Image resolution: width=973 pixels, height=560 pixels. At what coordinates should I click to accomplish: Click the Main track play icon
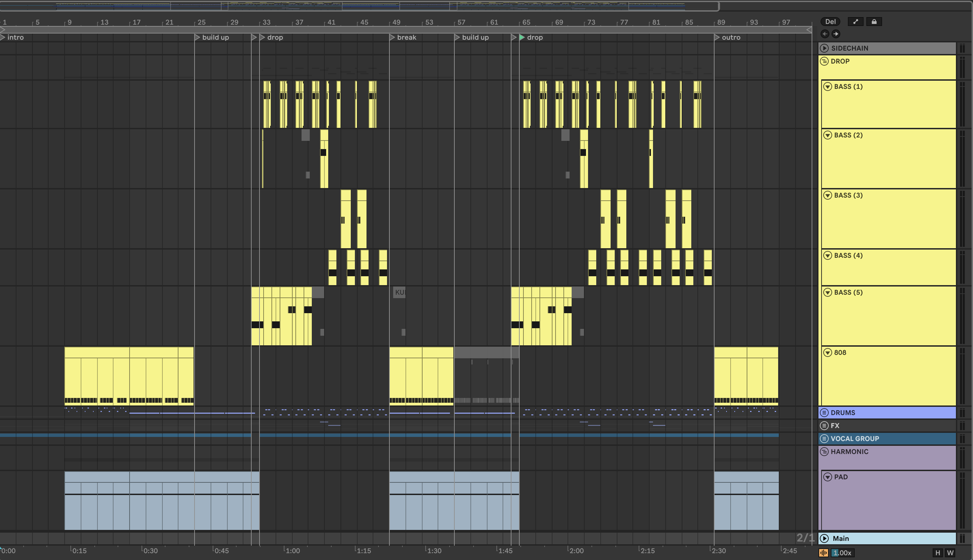(824, 538)
